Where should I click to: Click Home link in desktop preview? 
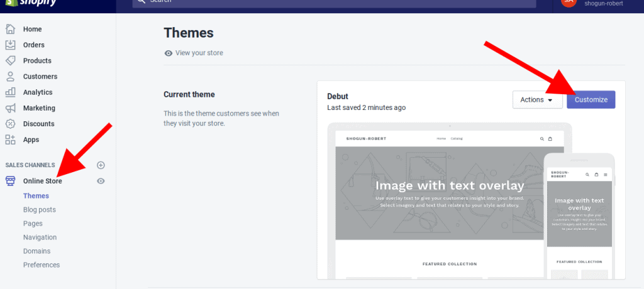(x=441, y=139)
